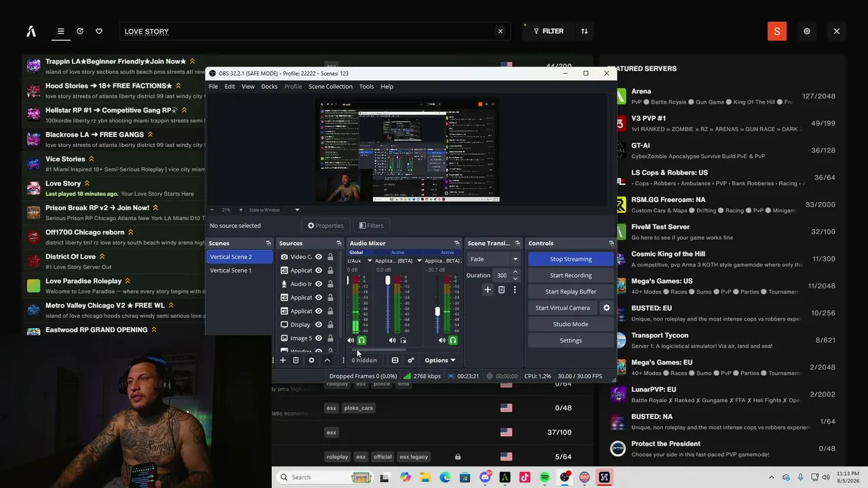Open the launcher sort order button

(x=585, y=31)
